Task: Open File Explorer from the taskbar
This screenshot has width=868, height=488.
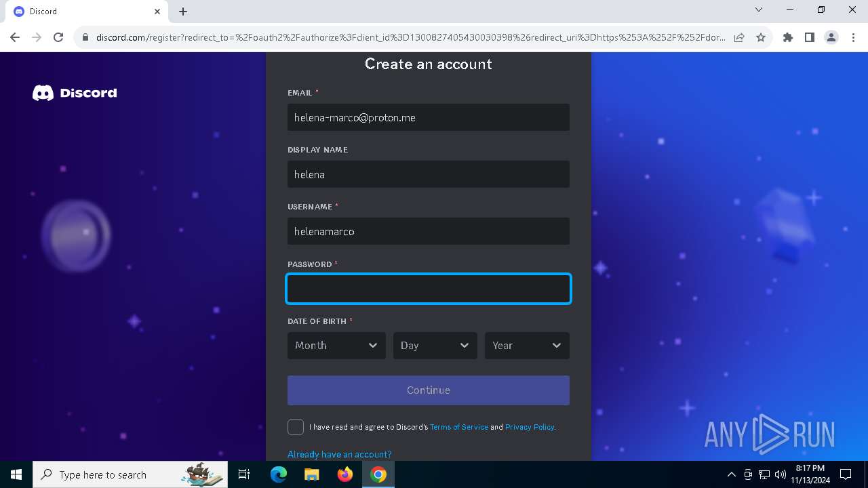Action: click(x=312, y=474)
